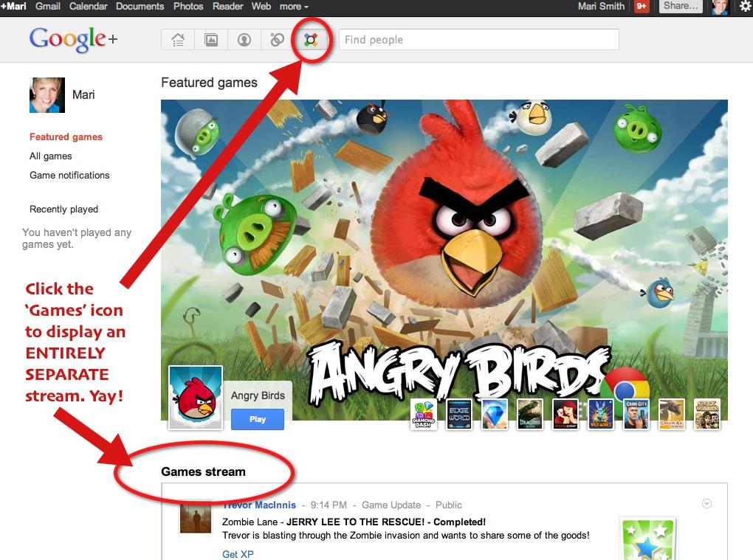The height and width of the screenshot is (560, 753).
Task: Click the Find people search field
Action: (479, 39)
